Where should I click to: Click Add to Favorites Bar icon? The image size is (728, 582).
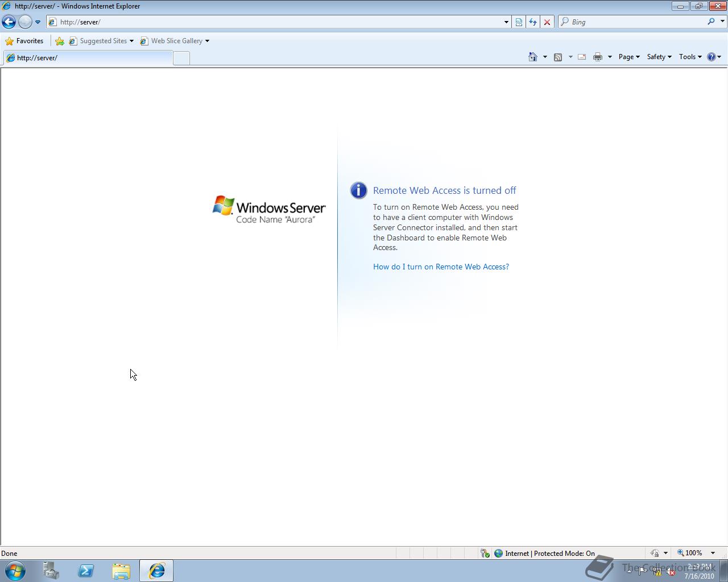point(59,41)
